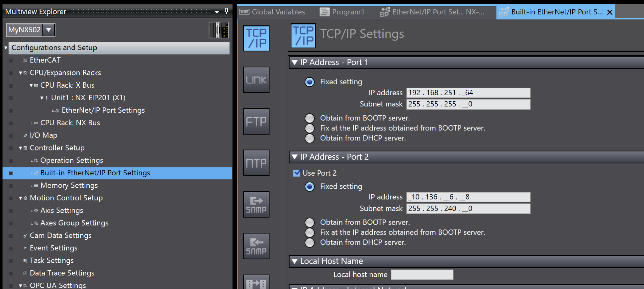Select Obtain from BOOTP server for Port 2
Image resolution: width=644 pixels, height=289 pixels.
click(x=310, y=222)
